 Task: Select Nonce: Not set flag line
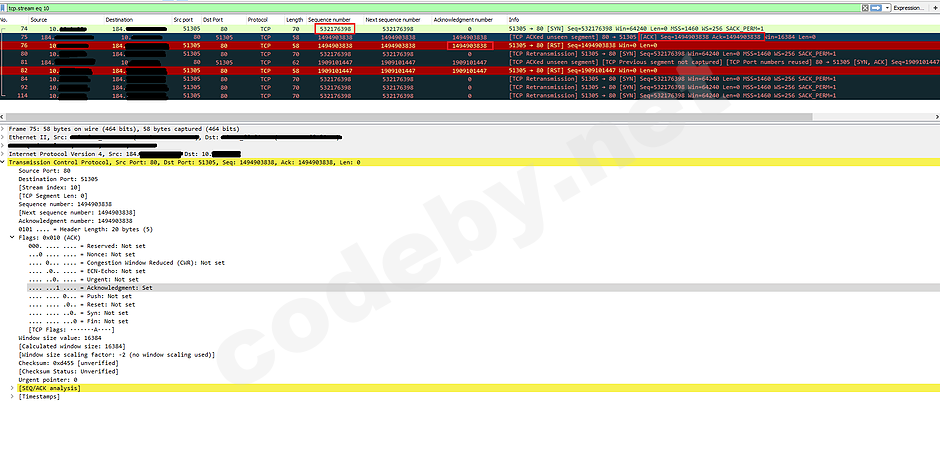[82, 255]
